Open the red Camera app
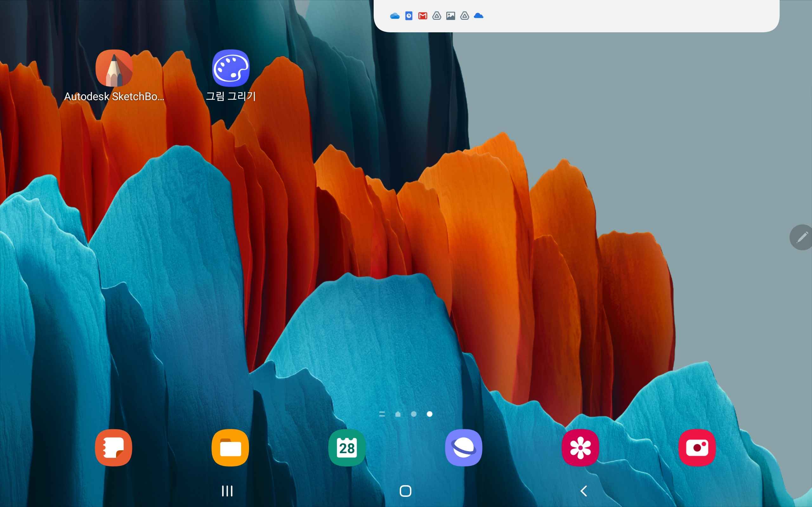The height and width of the screenshot is (507, 812). pos(697,447)
